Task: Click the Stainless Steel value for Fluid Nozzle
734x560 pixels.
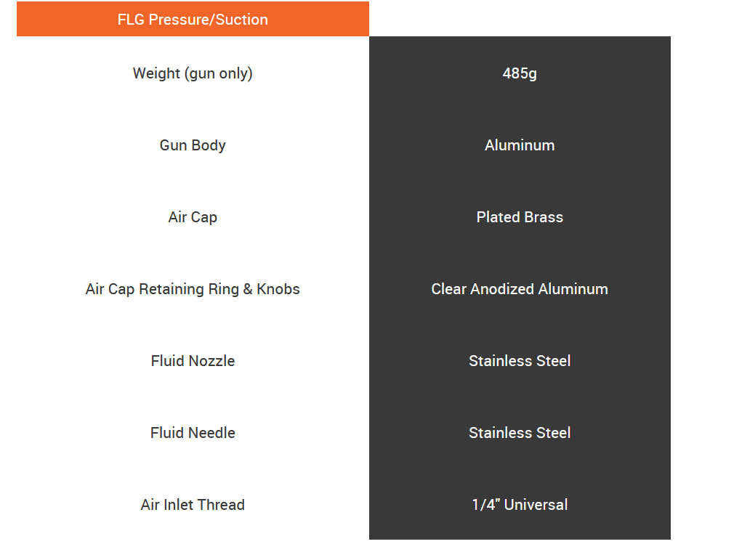Action: 520,361
